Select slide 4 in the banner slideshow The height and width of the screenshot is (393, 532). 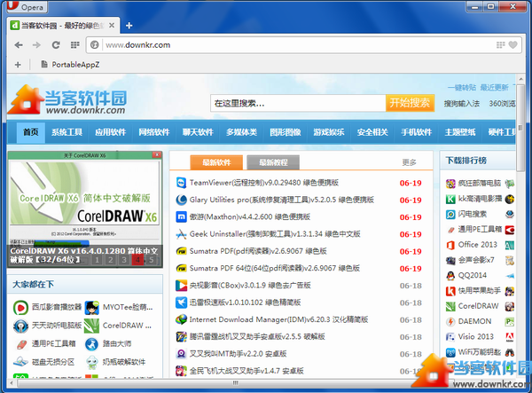(137, 260)
